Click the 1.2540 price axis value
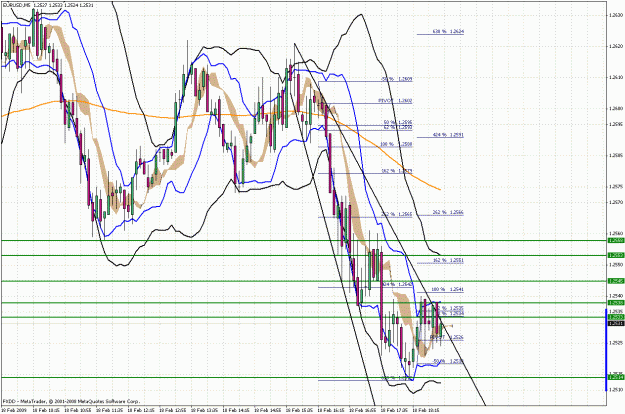Image resolution: width=625 pixels, height=414 pixels. tap(616, 296)
